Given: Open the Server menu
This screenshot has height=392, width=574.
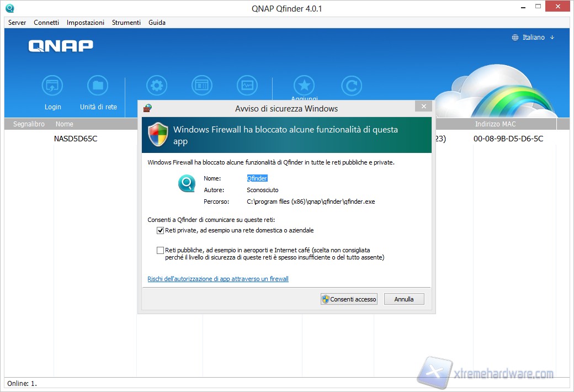Looking at the screenshot, I should 17,23.
